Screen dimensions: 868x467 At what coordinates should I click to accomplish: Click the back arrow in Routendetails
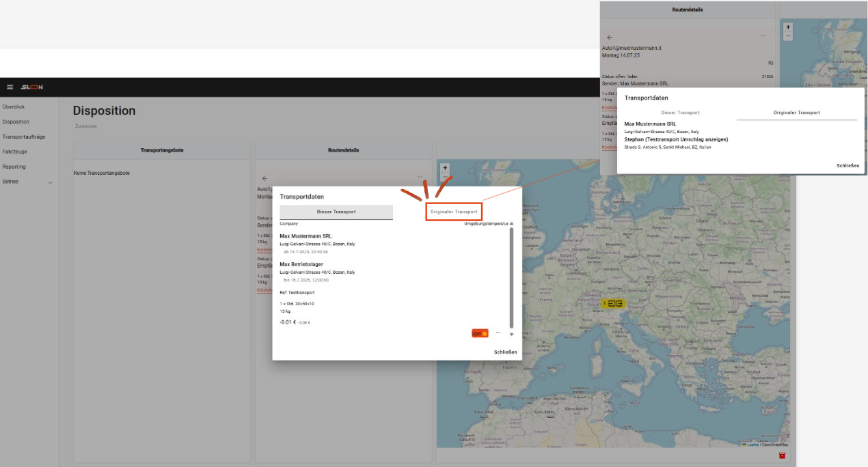tap(265, 178)
